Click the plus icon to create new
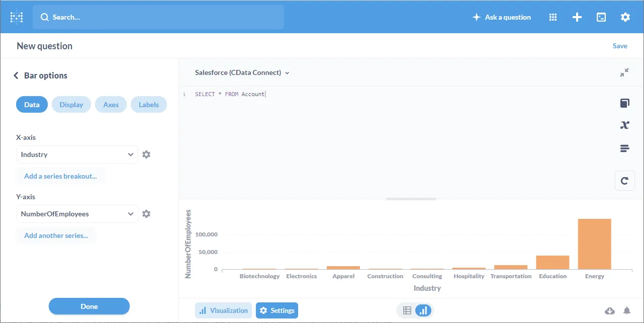Image resolution: width=644 pixels, height=323 pixels. pos(577,17)
